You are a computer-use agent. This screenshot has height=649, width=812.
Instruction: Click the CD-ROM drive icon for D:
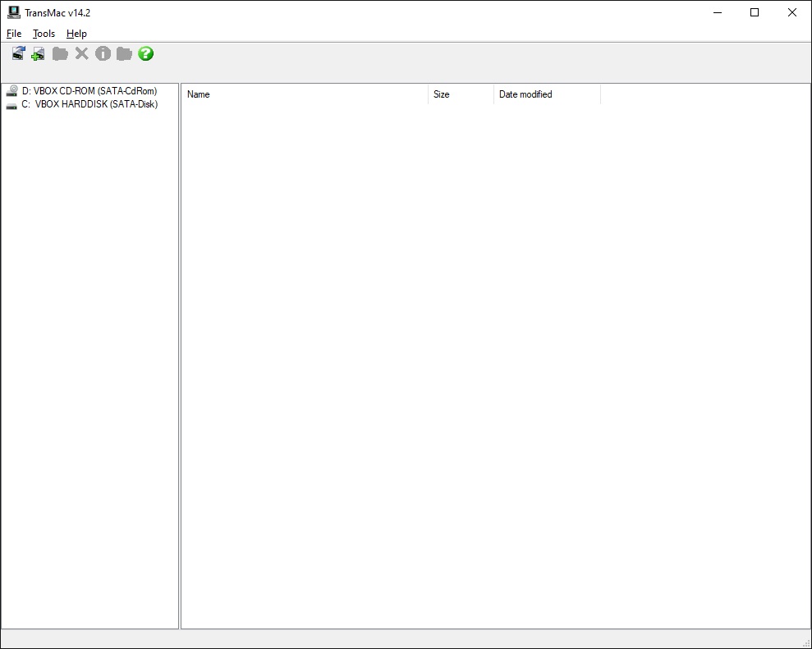point(12,90)
